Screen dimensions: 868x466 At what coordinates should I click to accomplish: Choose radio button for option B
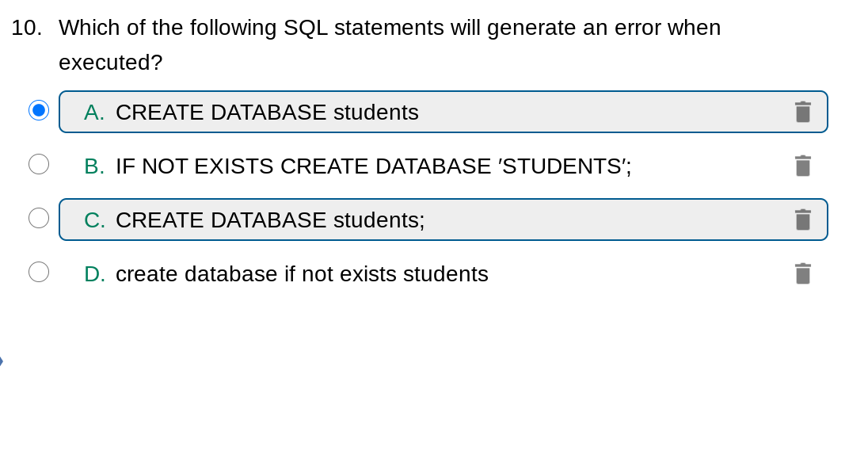coord(39,164)
